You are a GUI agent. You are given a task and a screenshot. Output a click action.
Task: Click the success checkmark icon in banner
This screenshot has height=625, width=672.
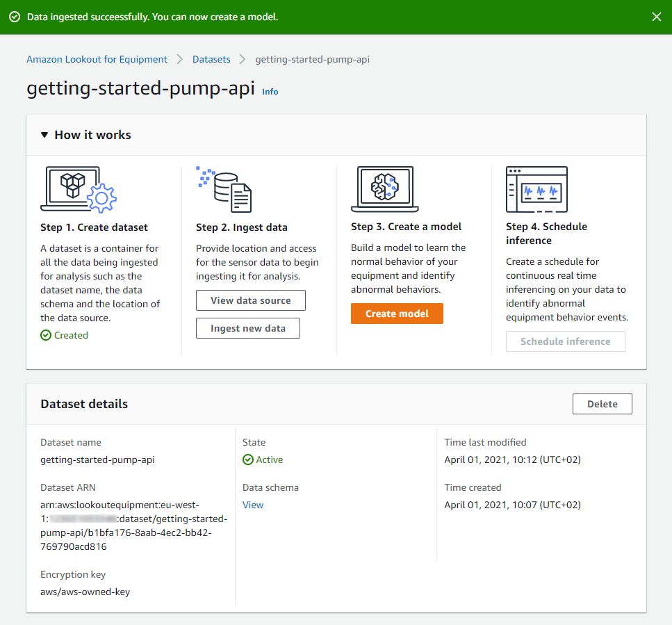(15, 17)
